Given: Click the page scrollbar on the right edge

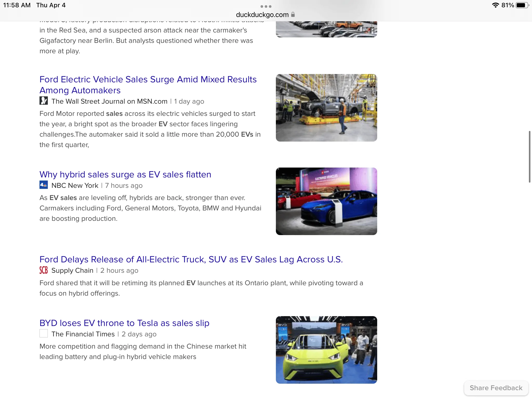Looking at the screenshot, I should click(x=529, y=157).
